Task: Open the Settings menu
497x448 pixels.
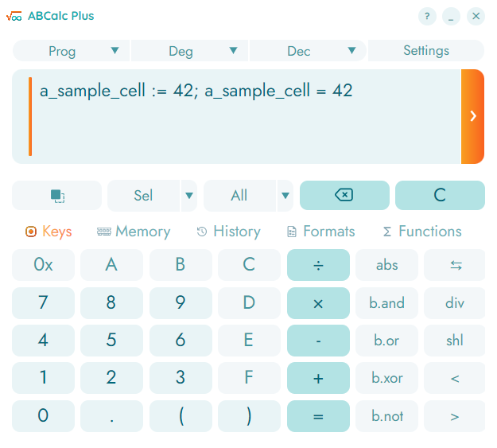Action: click(x=426, y=51)
